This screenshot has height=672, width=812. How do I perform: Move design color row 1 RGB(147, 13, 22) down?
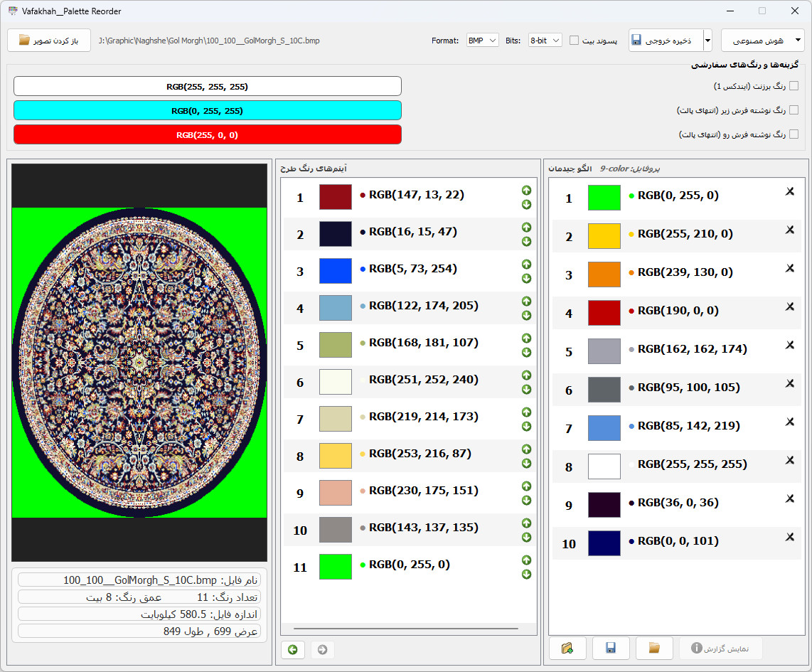[526, 205]
